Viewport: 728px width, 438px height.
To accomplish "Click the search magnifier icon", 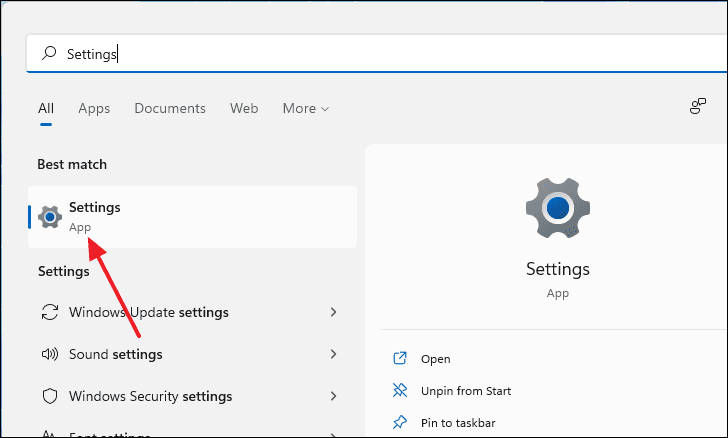I will coord(48,54).
